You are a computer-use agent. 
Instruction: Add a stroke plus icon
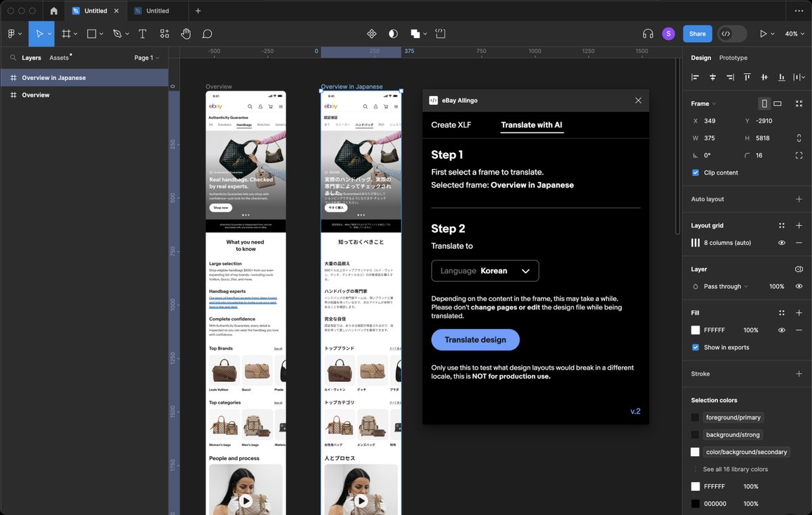click(799, 374)
